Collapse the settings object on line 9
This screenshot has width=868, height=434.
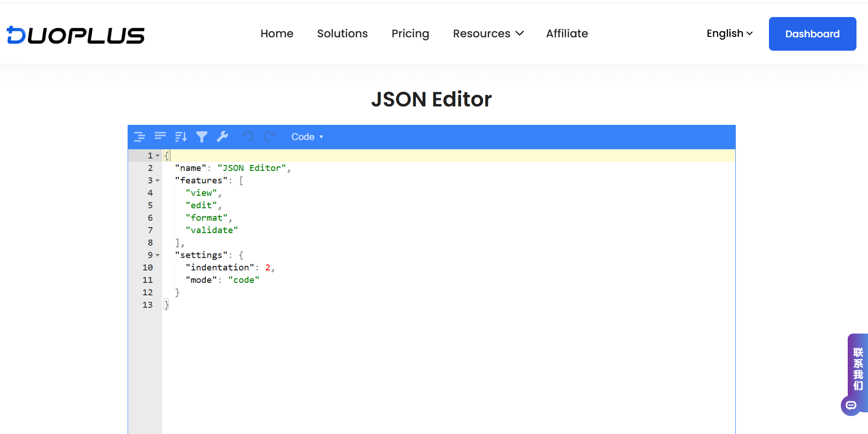158,255
